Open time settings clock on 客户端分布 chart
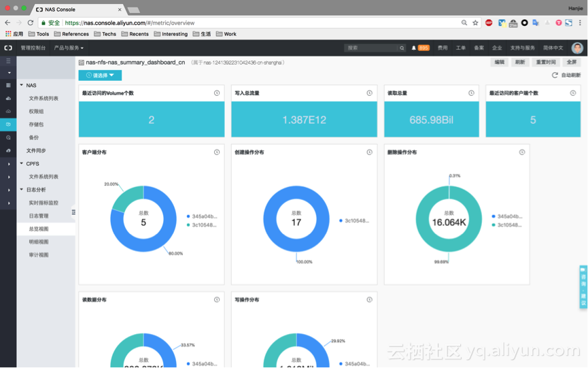The image size is (588, 368). coord(217,152)
